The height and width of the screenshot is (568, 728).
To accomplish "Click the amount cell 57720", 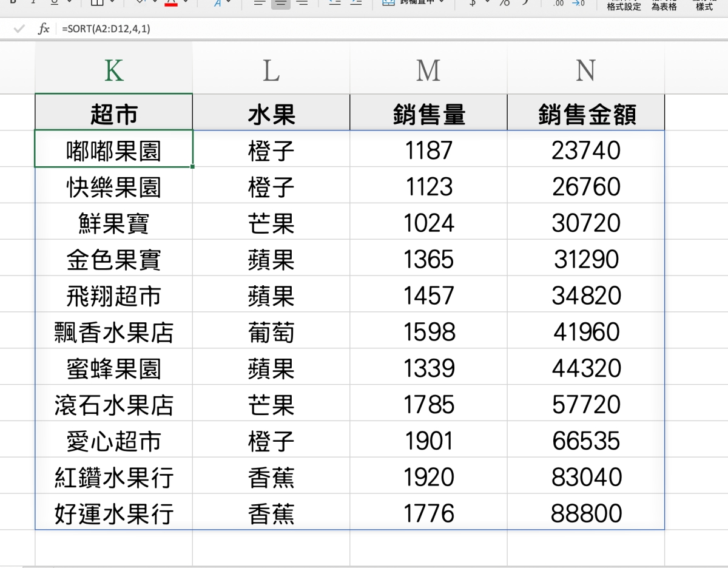I will point(586,403).
